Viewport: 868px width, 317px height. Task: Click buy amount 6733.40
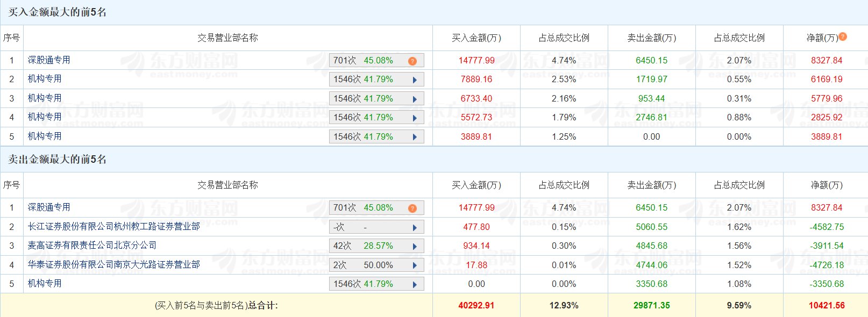(476, 98)
